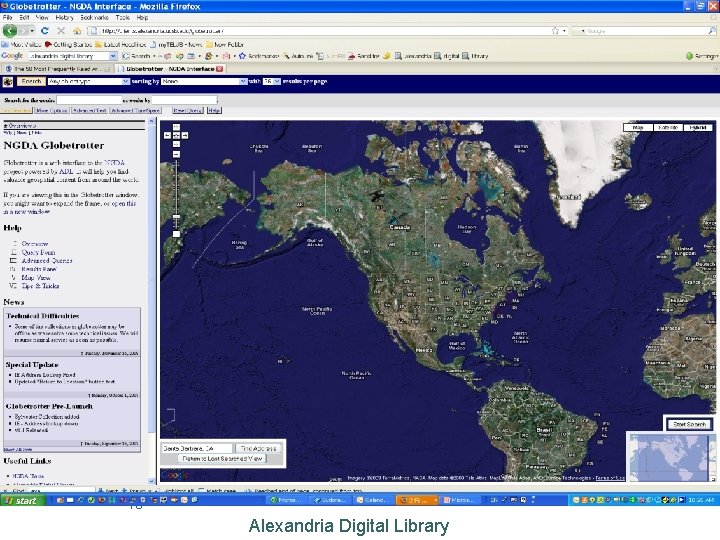Image resolution: width=720 pixels, height=540 pixels.
Task: Switch map to Map view
Action: tap(638, 128)
